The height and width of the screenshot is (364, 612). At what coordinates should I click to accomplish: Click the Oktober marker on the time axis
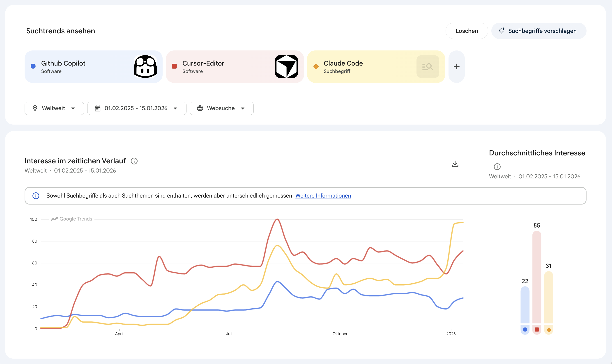pos(340,334)
